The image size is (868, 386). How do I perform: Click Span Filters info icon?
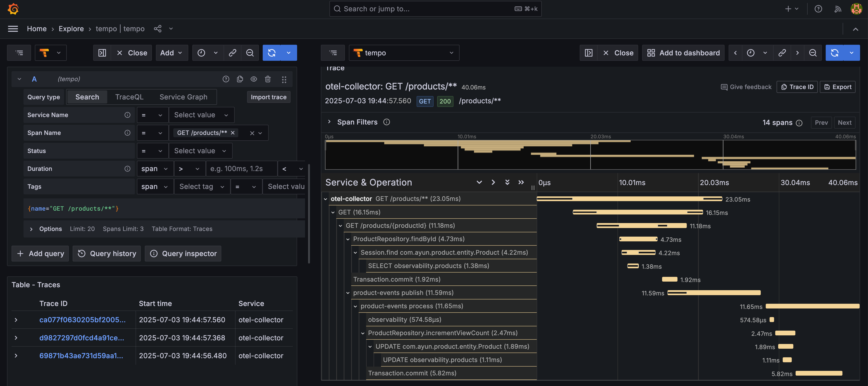coord(386,122)
